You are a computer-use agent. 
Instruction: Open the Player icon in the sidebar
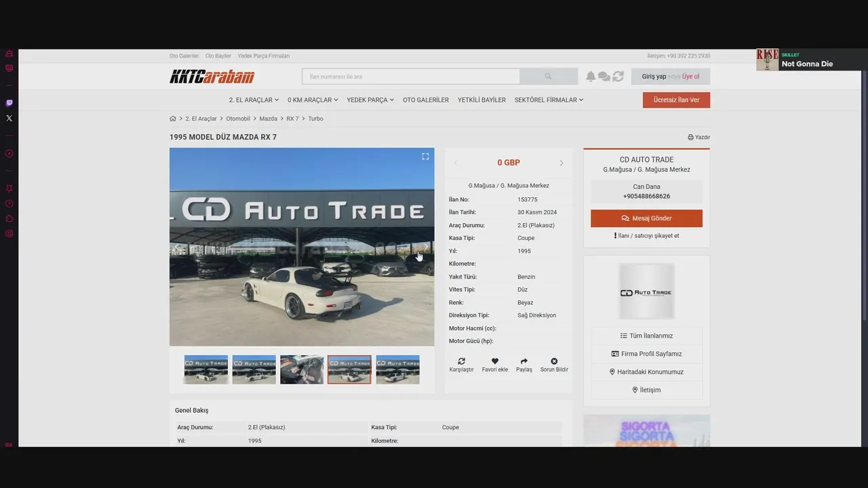[9, 153]
